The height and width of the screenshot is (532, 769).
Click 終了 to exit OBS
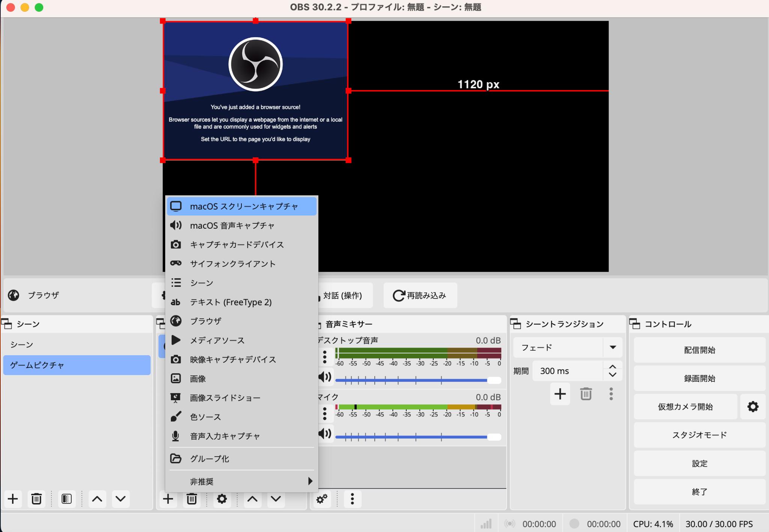coord(700,492)
